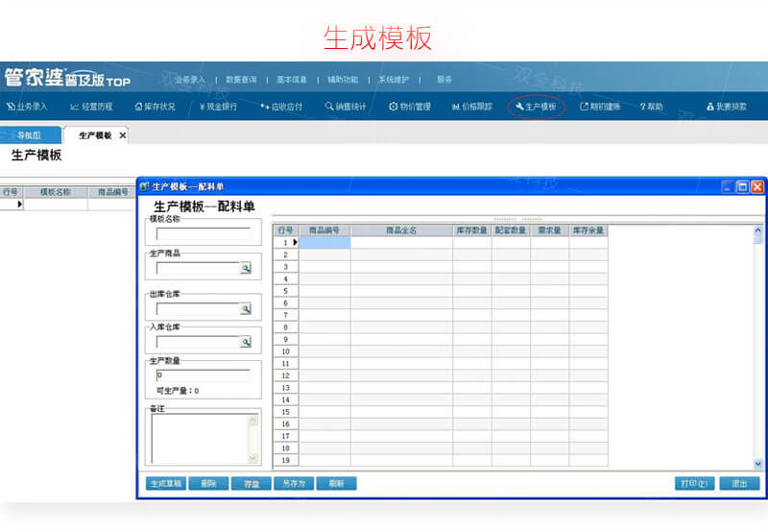Select row number 5 in the grid
Viewport: 768px width, 532px height.
tap(285, 291)
